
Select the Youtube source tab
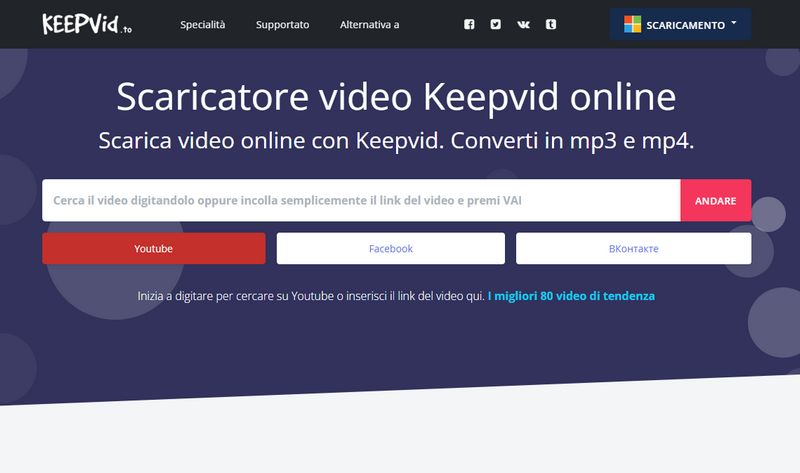[154, 248]
